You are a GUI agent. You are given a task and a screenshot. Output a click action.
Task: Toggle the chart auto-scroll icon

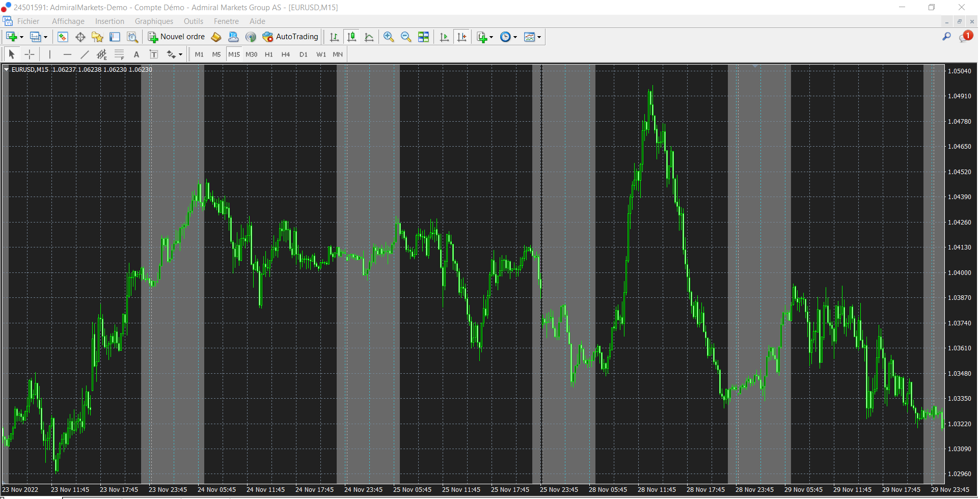(444, 37)
